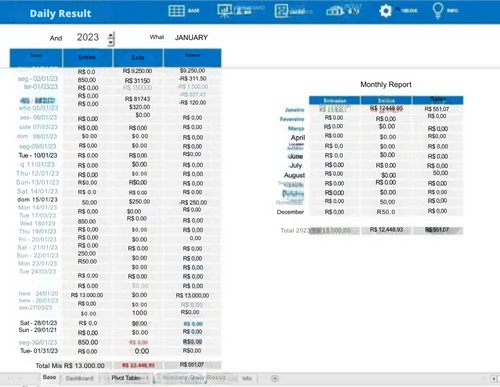Select the 'Thu-12/01/23' date cell

37,174
